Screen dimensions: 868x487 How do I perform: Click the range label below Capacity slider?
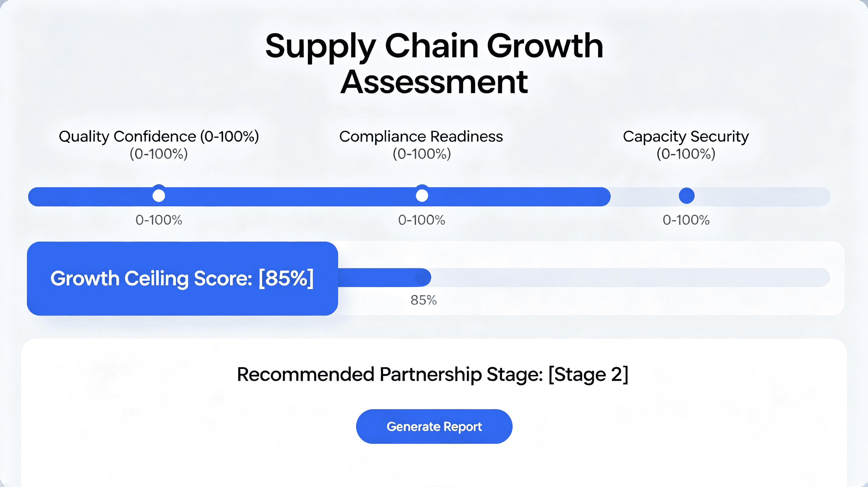pyautogui.click(x=686, y=220)
